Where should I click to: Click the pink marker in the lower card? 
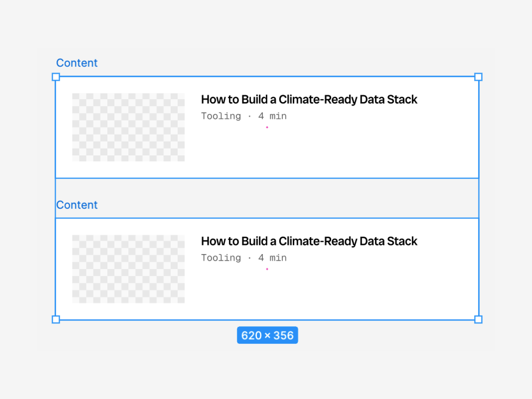[267, 269]
